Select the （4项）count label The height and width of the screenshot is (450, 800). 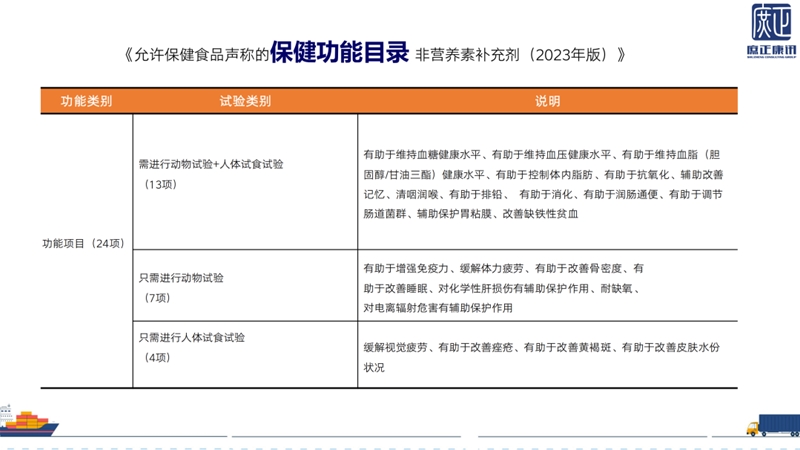[x=157, y=357]
